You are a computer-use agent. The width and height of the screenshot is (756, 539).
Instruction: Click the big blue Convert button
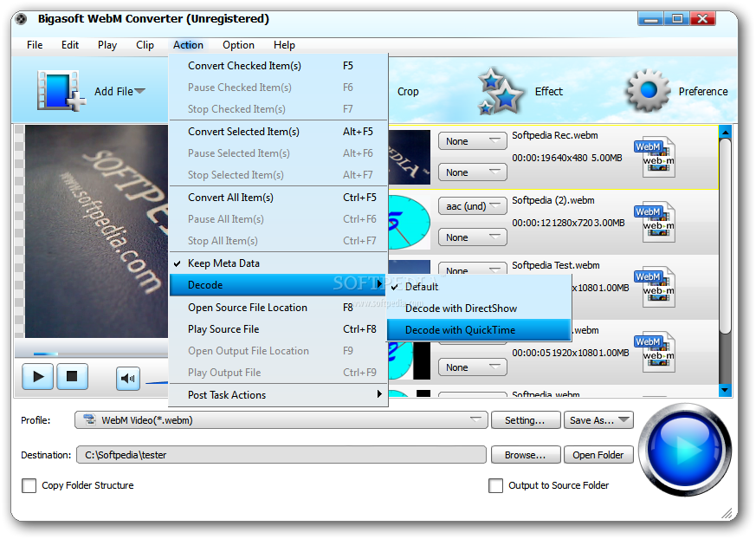click(x=687, y=450)
